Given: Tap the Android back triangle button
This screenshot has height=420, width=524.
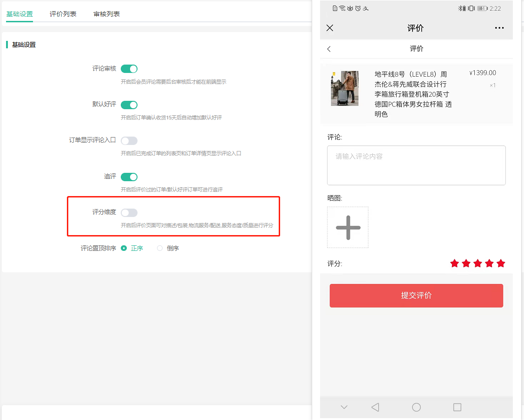Looking at the screenshot, I should (375, 407).
